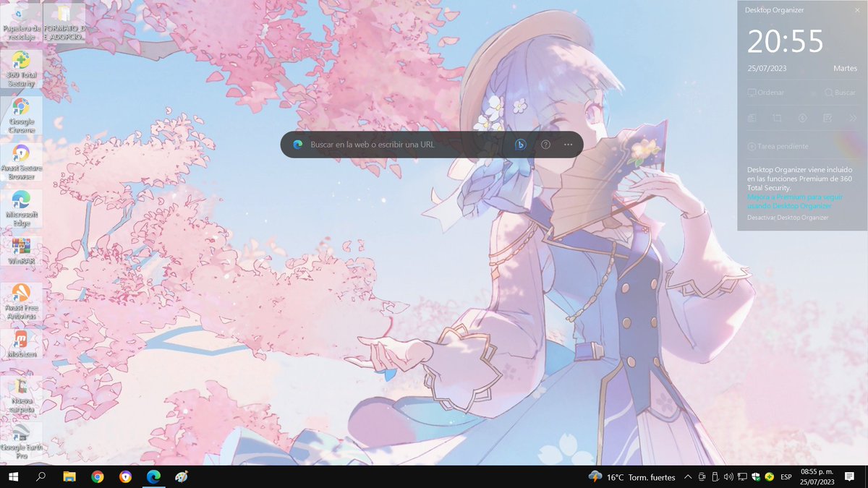Screen dimensions: 868x488
Task: Select the Nueva carpeta desktop folder
Action: (x=22, y=395)
